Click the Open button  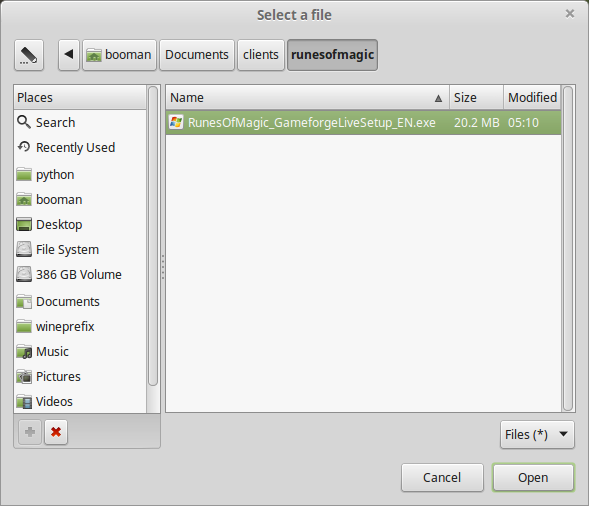533,477
